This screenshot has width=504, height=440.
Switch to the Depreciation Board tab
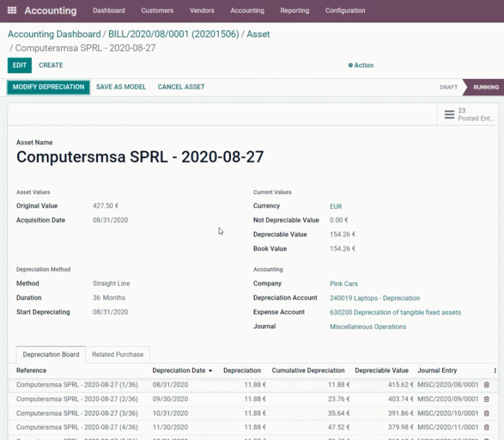pyautogui.click(x=51, y=354)
